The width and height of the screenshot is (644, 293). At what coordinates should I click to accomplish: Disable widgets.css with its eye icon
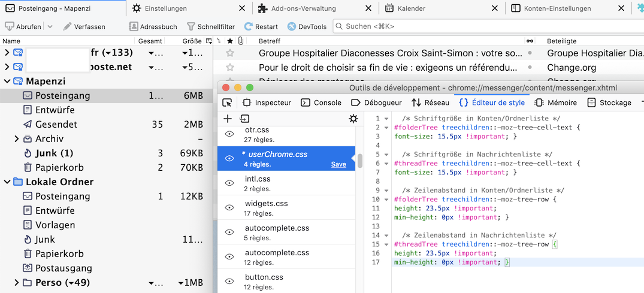pyautogui.click(x=229, y=208)
